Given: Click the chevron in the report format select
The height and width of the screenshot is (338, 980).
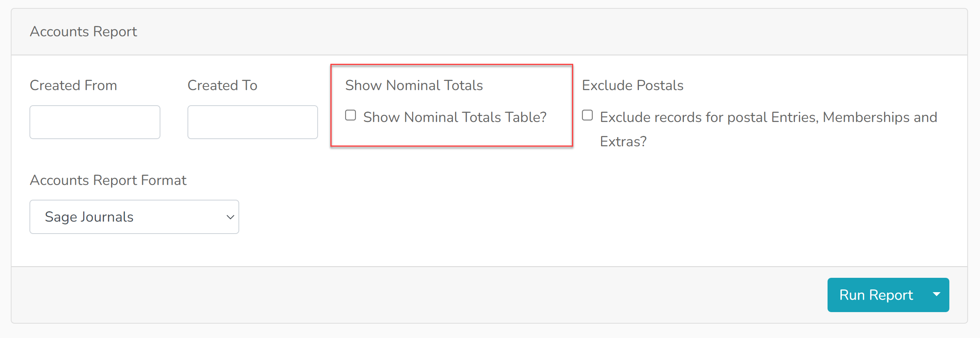Looking at the screenshot, I should 230,217.
